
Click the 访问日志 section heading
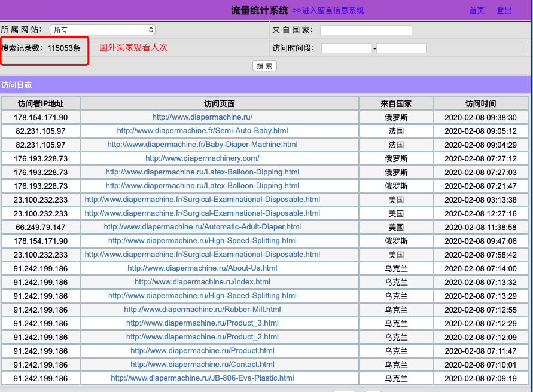pyautogui.click(x=16, y=85)
